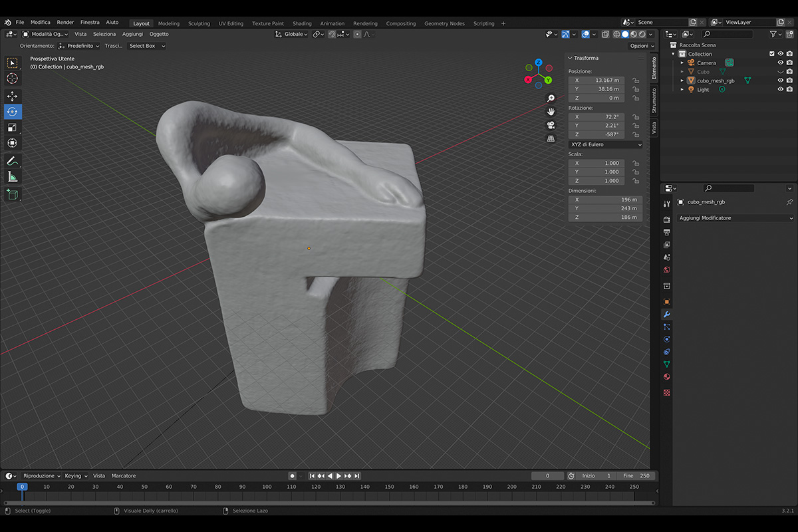Click the Add Cube tool icon
Viewport: 798px width, 532px height.
pyautogui.click(x=13, y=194)
